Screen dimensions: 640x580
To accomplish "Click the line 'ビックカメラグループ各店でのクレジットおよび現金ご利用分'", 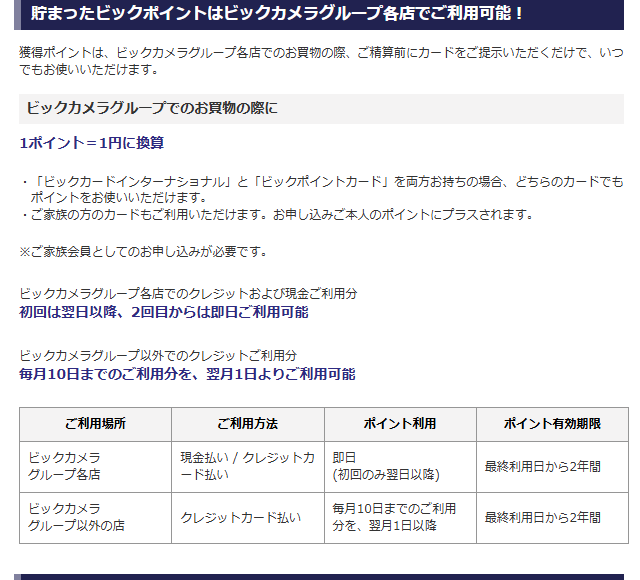I will click(188, 293).
